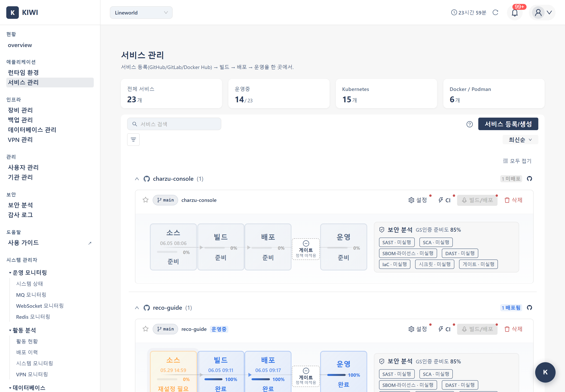Focus the 서비스 검색 search field
Image resolution: width=565 pixels, height=392 pixels.
[x=174, y=124]
